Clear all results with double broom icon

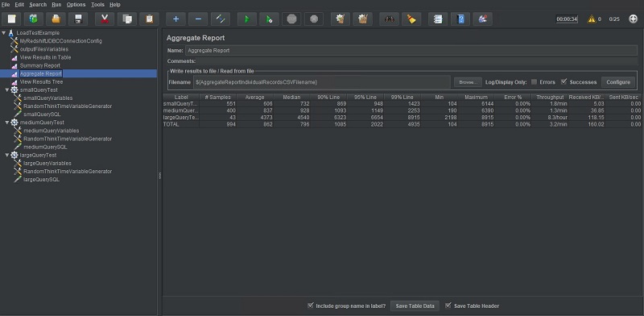(363, 19)
